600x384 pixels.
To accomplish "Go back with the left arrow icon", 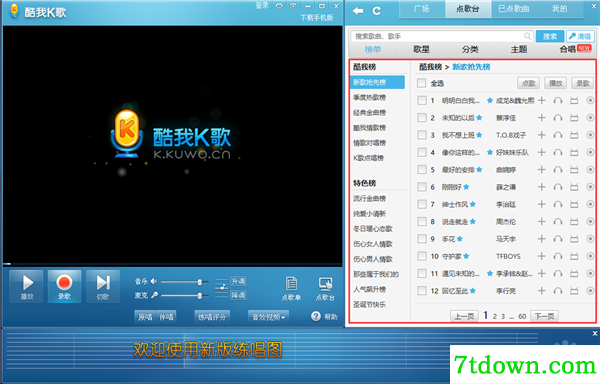I will [358, 11].
